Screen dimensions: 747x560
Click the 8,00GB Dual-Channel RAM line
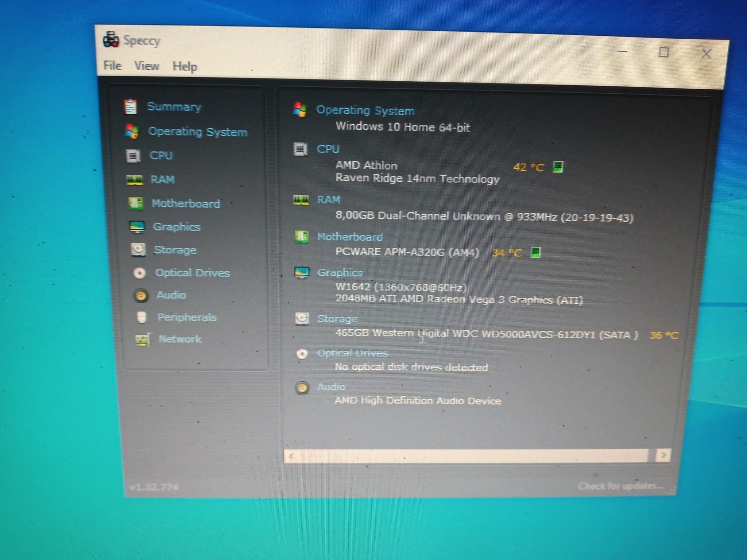click(484, 217)
